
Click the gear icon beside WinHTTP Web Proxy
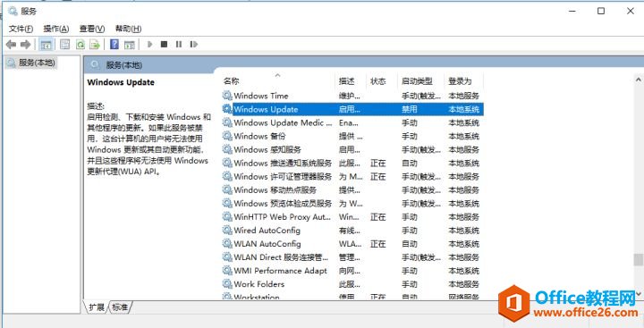click(227, 217)
